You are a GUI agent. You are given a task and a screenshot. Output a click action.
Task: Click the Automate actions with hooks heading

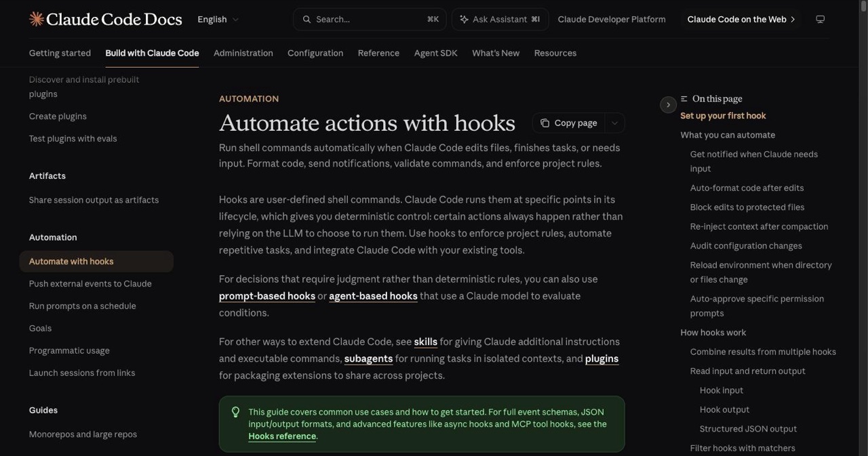(x=367, y=123)
